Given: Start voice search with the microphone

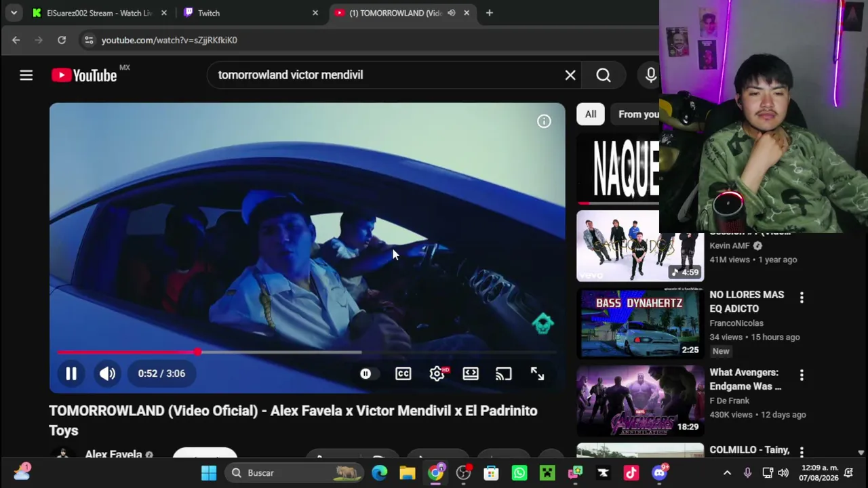Looking at the screenshot, I should click(651, 75).
